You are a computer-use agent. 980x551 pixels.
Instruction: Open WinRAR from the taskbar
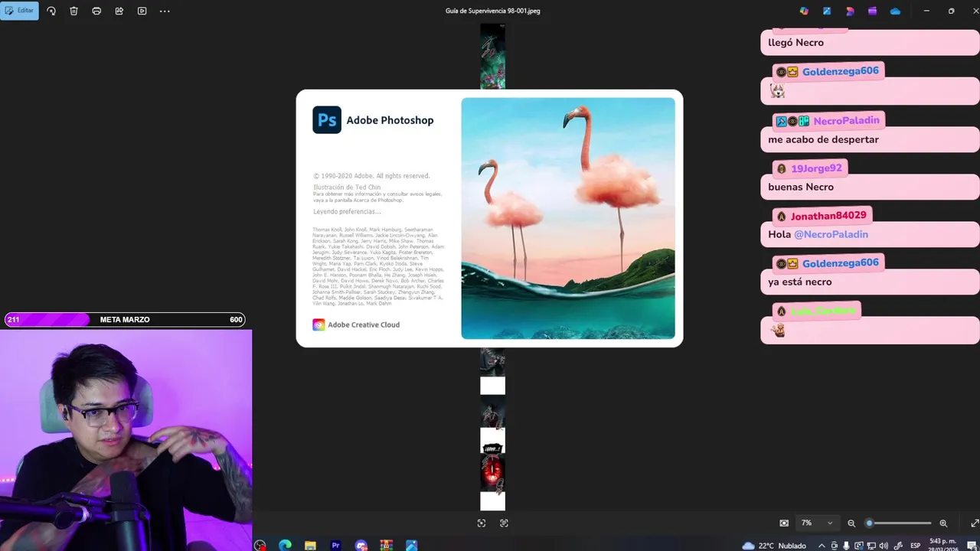(386, 546)
